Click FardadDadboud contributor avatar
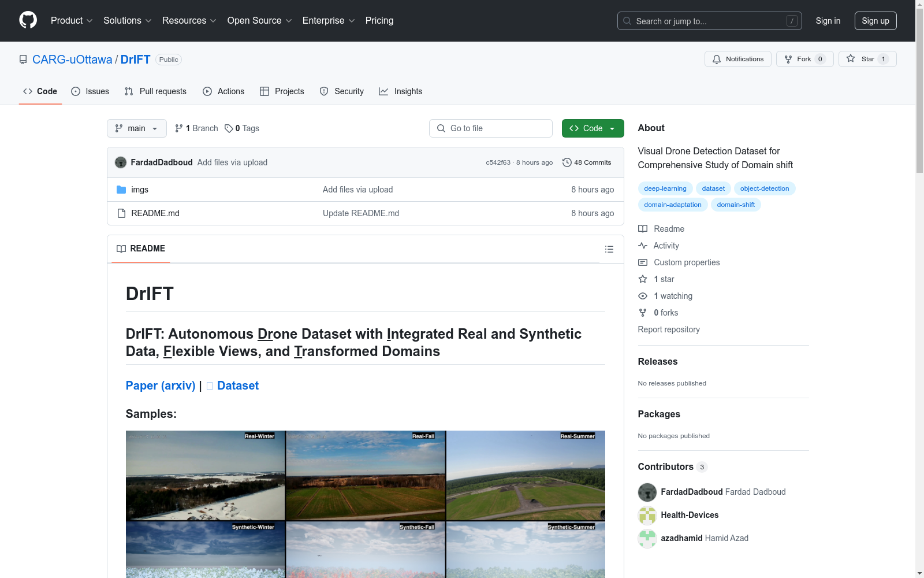 647,492
